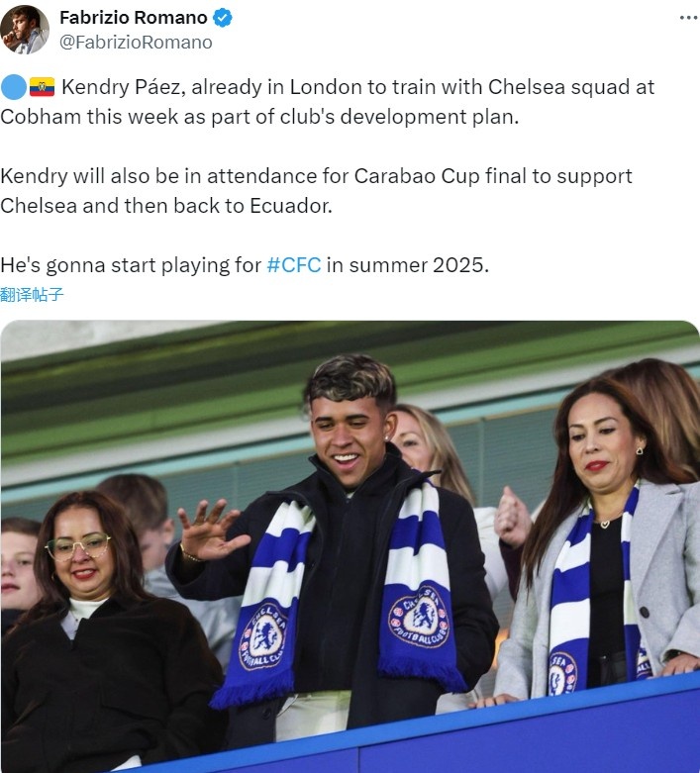
Task: Click the waving hand in the photo
Action: [x=210, y=530]
